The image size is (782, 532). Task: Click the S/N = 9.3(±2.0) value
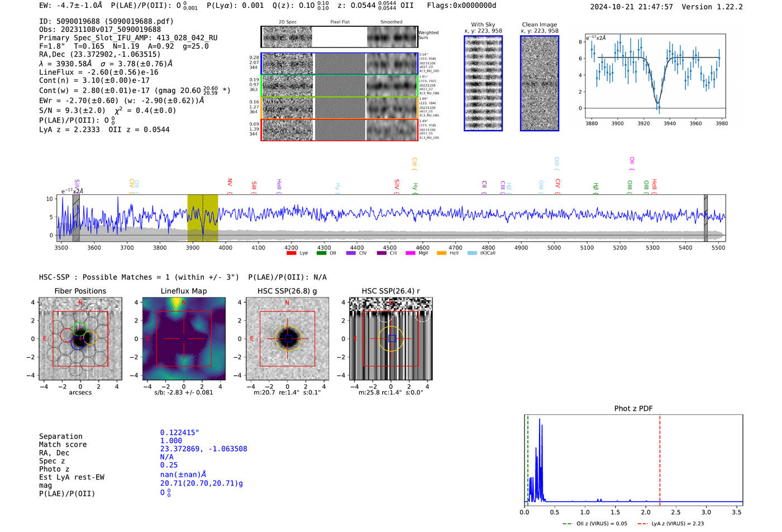[x=72, y=111]
